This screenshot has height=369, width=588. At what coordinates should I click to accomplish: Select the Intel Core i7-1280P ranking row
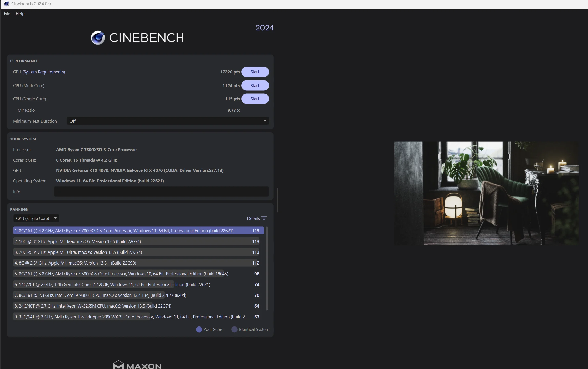pyautogui.click(x=138, y=284)
